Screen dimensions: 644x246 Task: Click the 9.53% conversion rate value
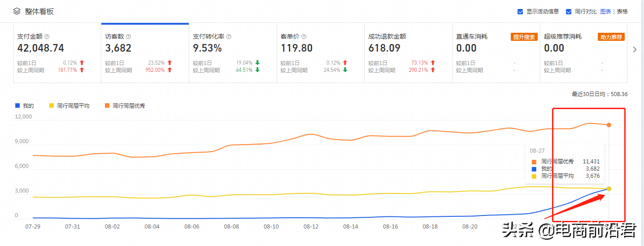pos(207,48)
